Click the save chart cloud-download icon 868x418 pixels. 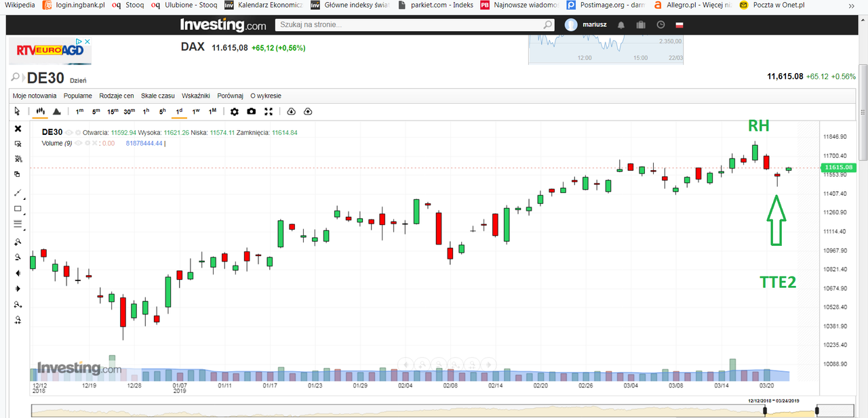292,111
